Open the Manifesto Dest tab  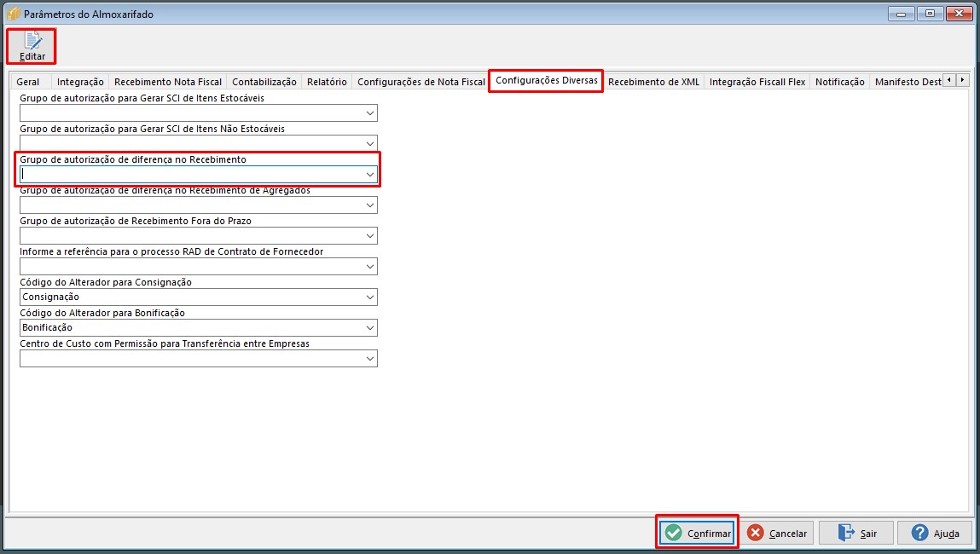(x=908, y=82)
